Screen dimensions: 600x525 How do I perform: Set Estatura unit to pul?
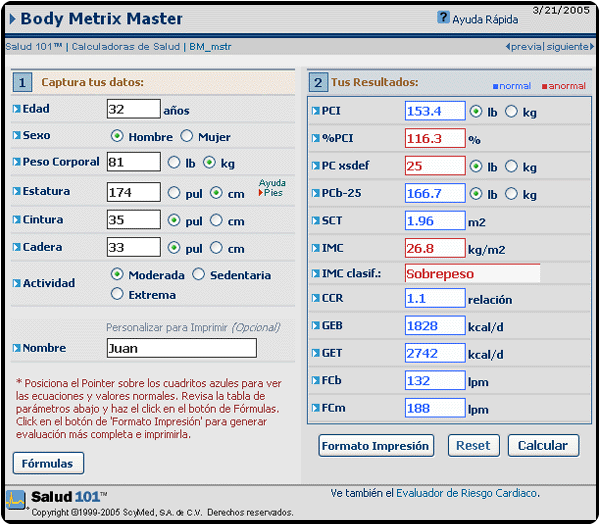pos(174,192)
